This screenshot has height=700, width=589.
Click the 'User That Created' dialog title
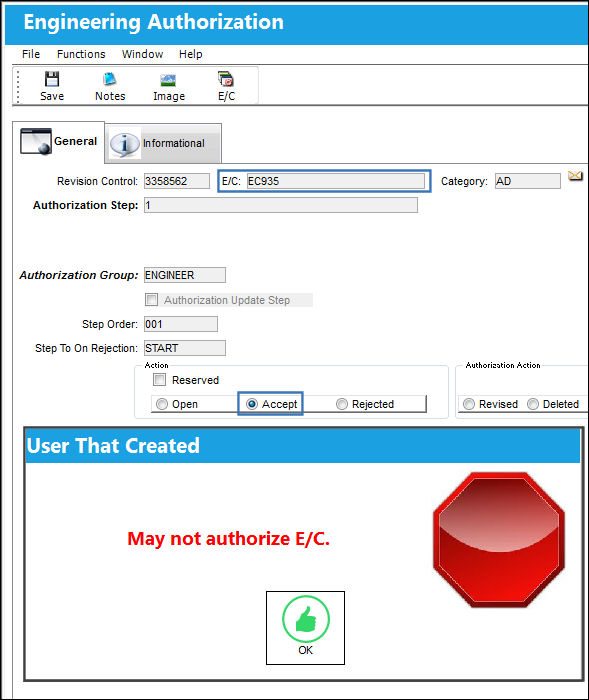point(113,446)
